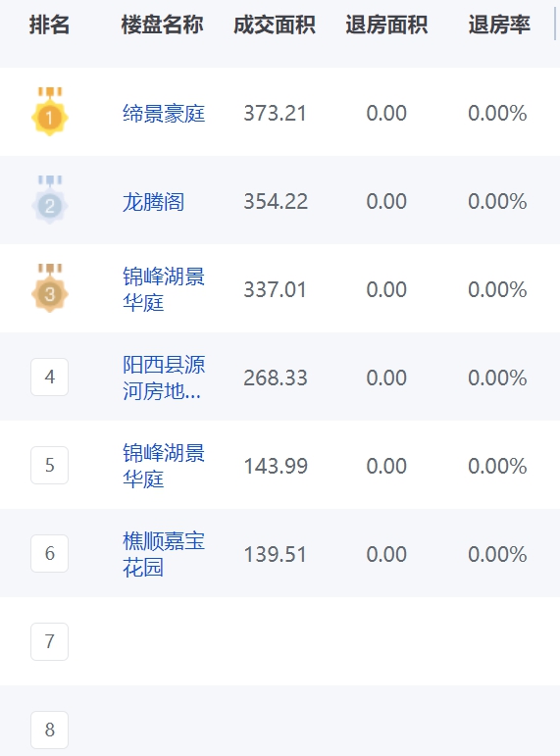This screenshot has height=756, width=560.
Task: Open the rank 5 锦峰湖景华庭 link
Action: 164,466
